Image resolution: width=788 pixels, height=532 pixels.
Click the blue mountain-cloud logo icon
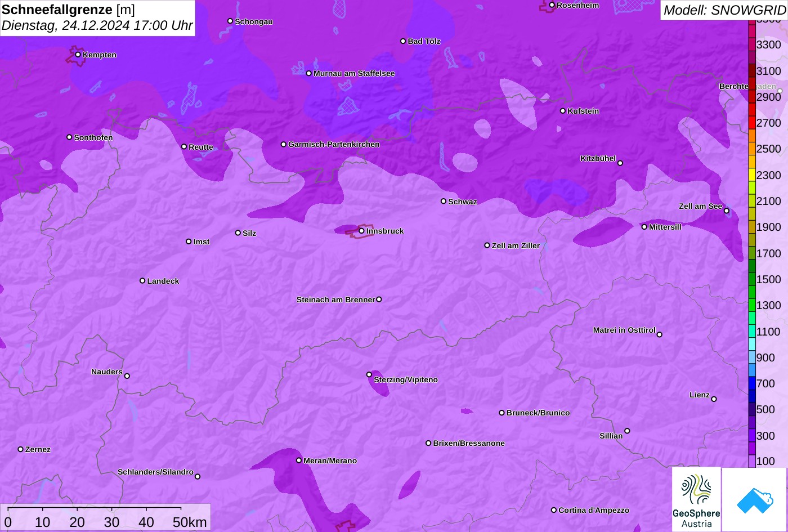755,499
